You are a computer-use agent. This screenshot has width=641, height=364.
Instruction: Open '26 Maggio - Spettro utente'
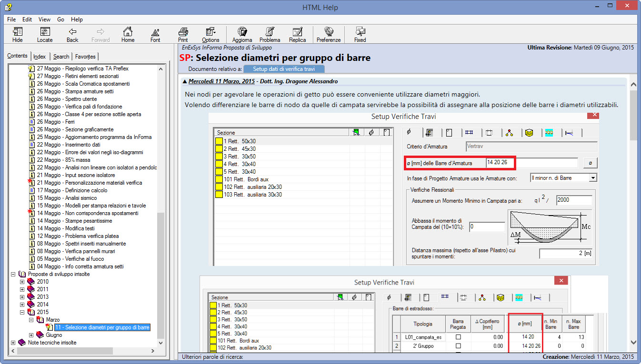click(66, 99)
